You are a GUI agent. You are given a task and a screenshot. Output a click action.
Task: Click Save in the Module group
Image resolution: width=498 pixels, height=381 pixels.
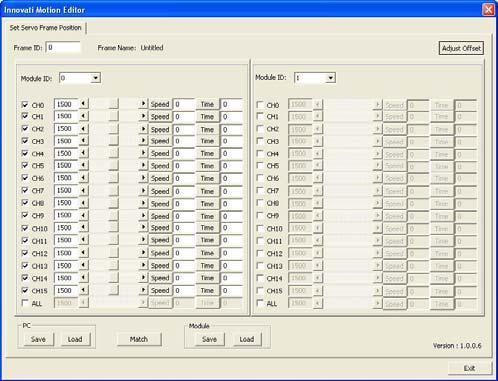pyautogui.click(x=209, y=339)
